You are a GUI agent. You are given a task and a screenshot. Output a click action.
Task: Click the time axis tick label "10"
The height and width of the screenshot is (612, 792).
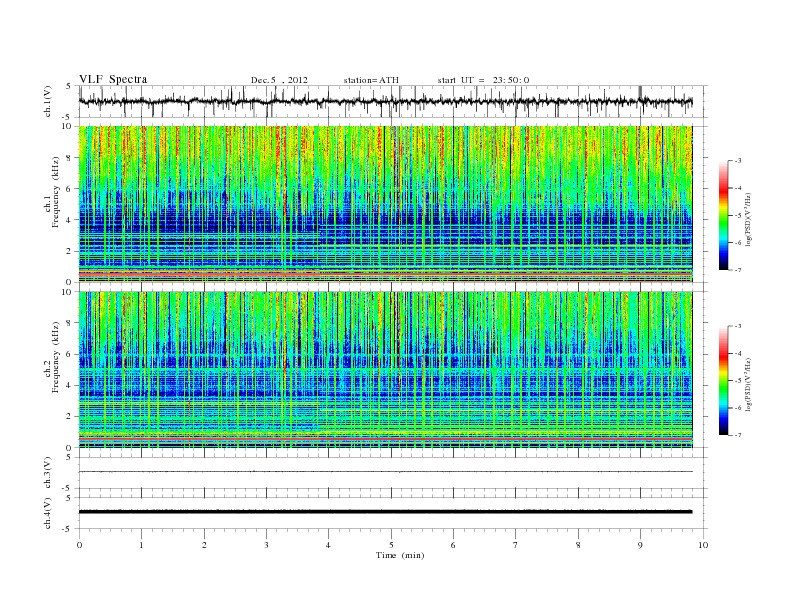703,545
